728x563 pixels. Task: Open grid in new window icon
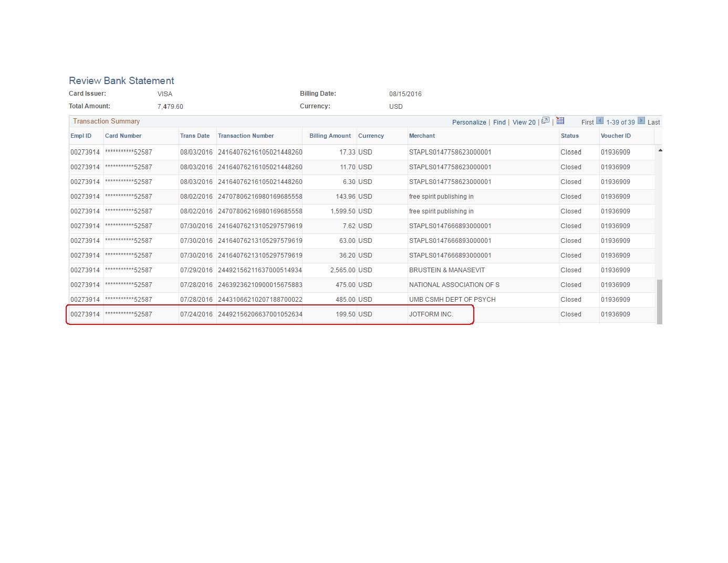(x=545, y=120)
